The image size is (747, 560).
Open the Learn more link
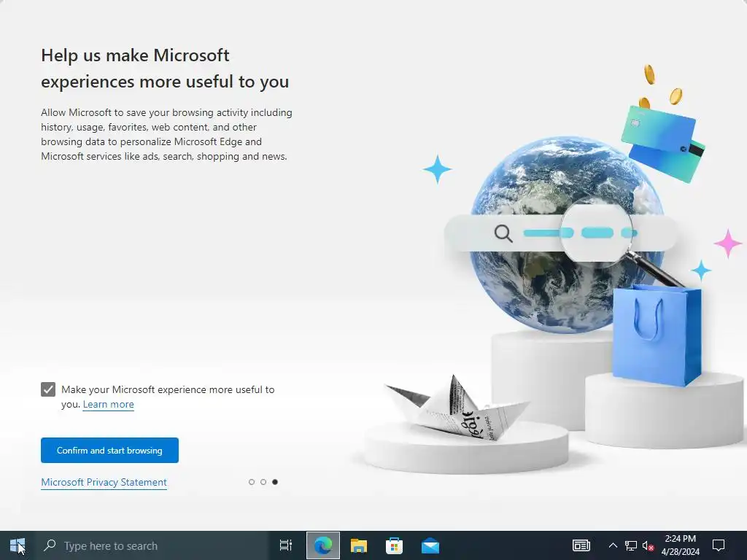coord(108,404)
